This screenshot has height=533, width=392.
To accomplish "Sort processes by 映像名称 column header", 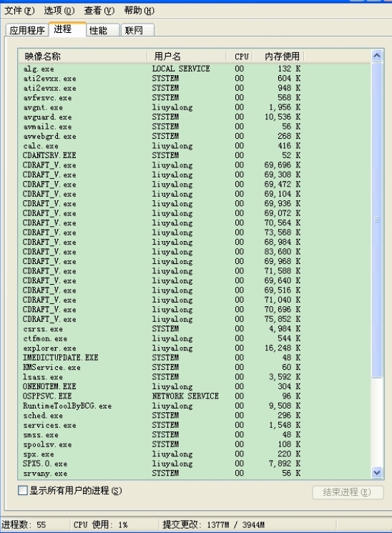I will [x=83, y=56].
